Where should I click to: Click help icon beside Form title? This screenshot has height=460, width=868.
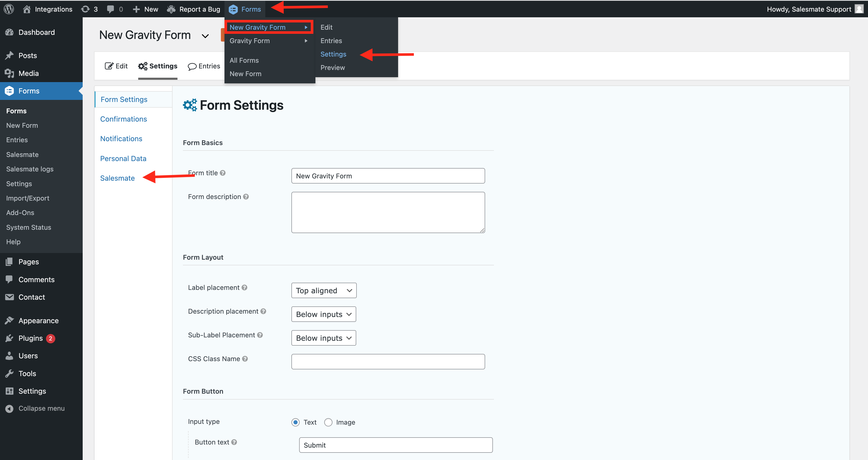click(x=223, y=173)
